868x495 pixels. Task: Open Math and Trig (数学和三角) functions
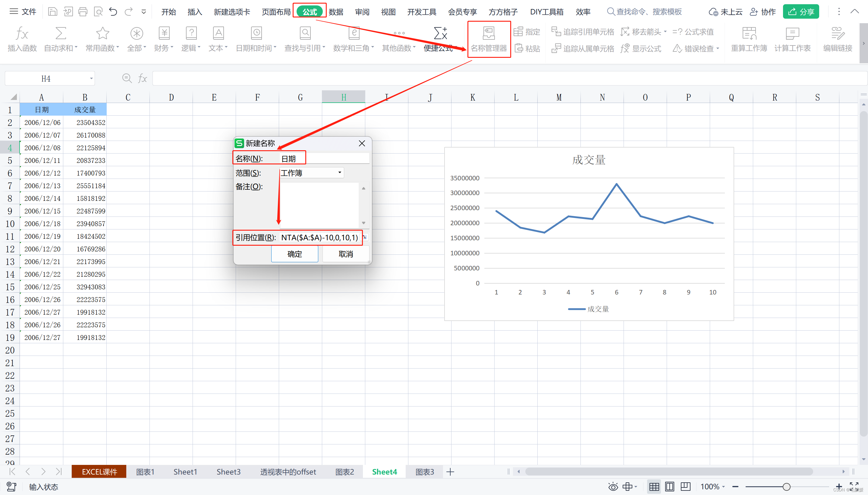tap(354, 39)
